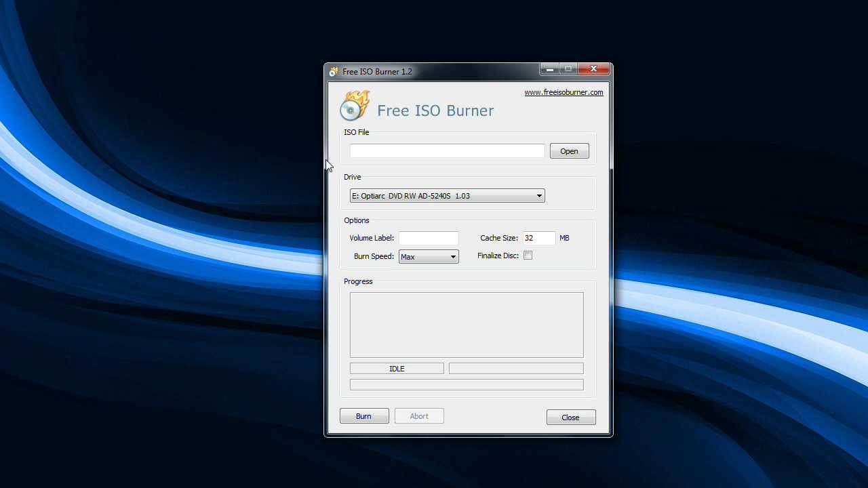Image resolution: width=868 pixels, height=488 pixels.
Task: Click the Close button at bottom
Action: pyautogui.click(x=571, y=418)
